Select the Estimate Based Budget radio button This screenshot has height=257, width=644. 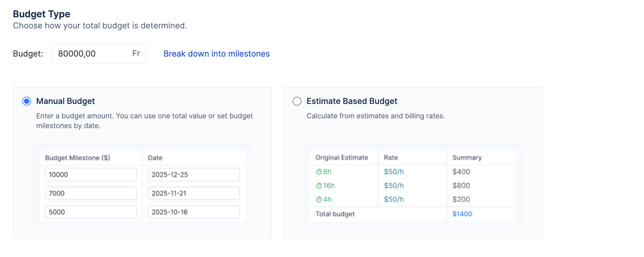click(x=297, y=101)
